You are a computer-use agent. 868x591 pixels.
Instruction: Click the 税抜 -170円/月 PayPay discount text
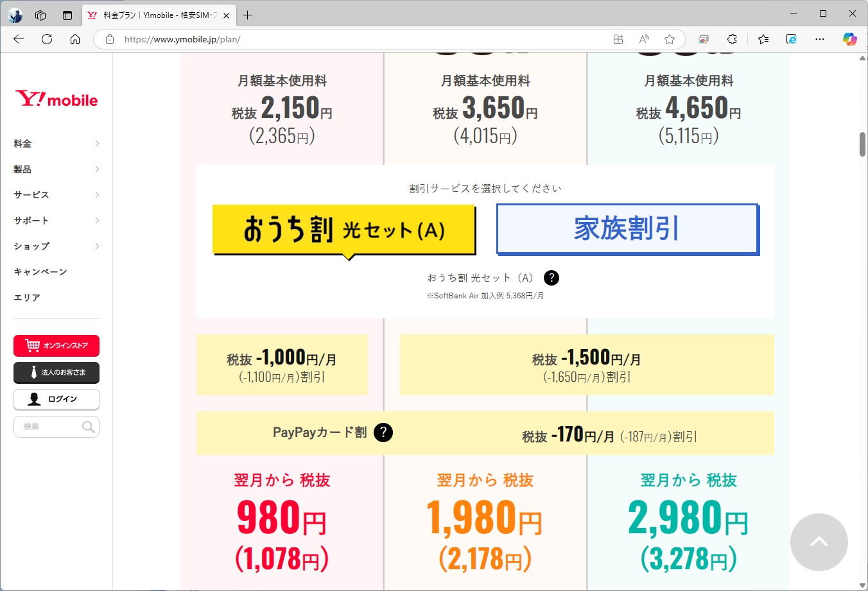click(609, 435)
